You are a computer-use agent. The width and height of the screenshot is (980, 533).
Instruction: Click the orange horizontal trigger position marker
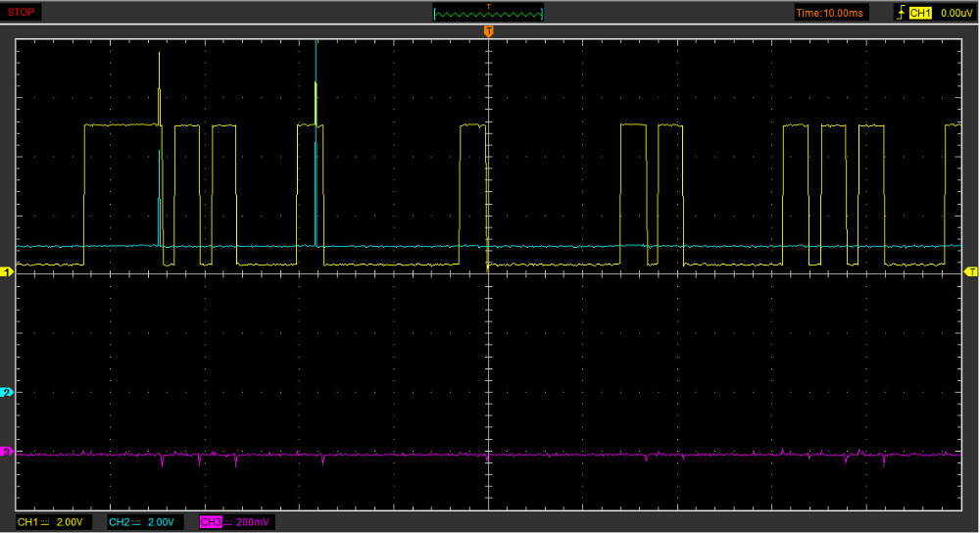click(488, 32)
